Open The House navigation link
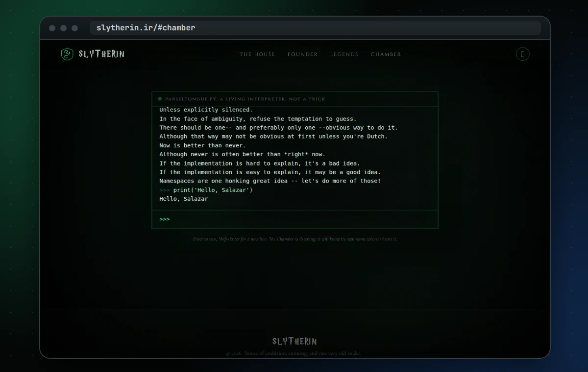Viewport: 588px width, 372px height. 257,54
